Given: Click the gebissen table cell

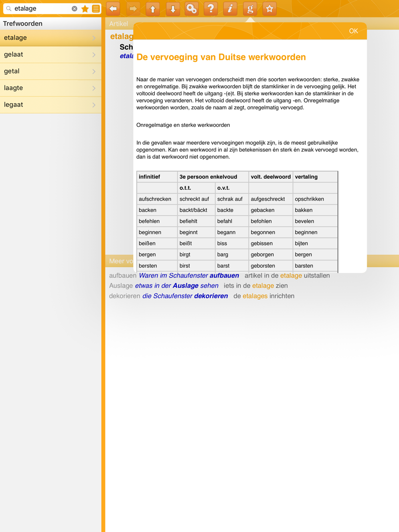Looking at the screenshot, I should pyautogui.click(x=271, y=244).
